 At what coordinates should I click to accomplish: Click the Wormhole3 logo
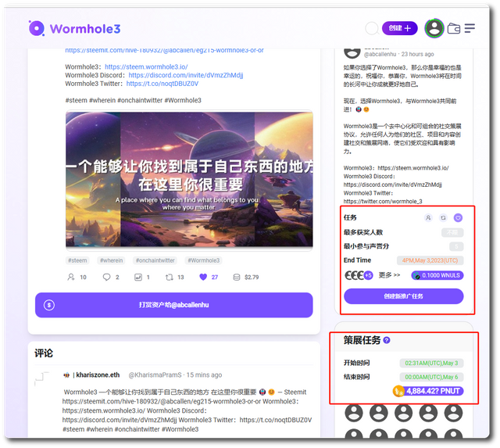pos(75,28)
